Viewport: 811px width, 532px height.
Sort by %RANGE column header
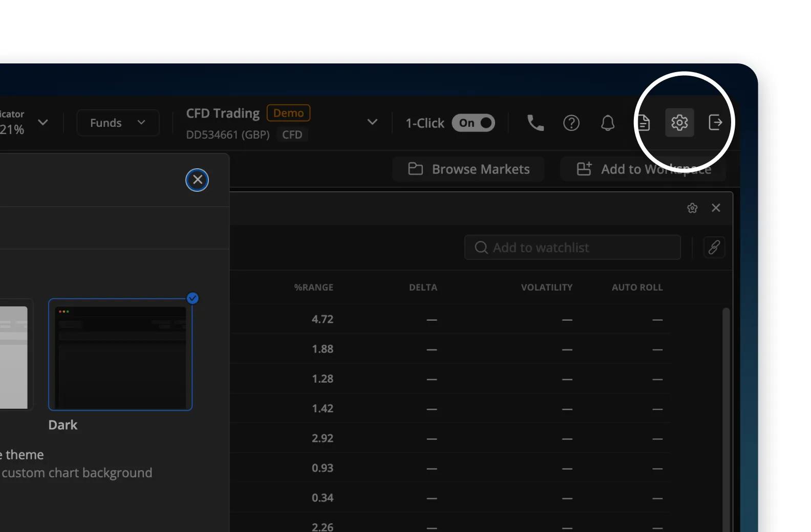tap(313, 287)
